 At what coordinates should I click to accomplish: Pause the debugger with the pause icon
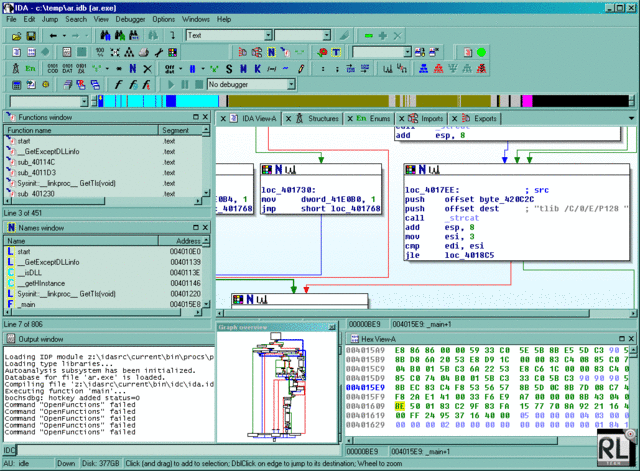pos(185,85)
